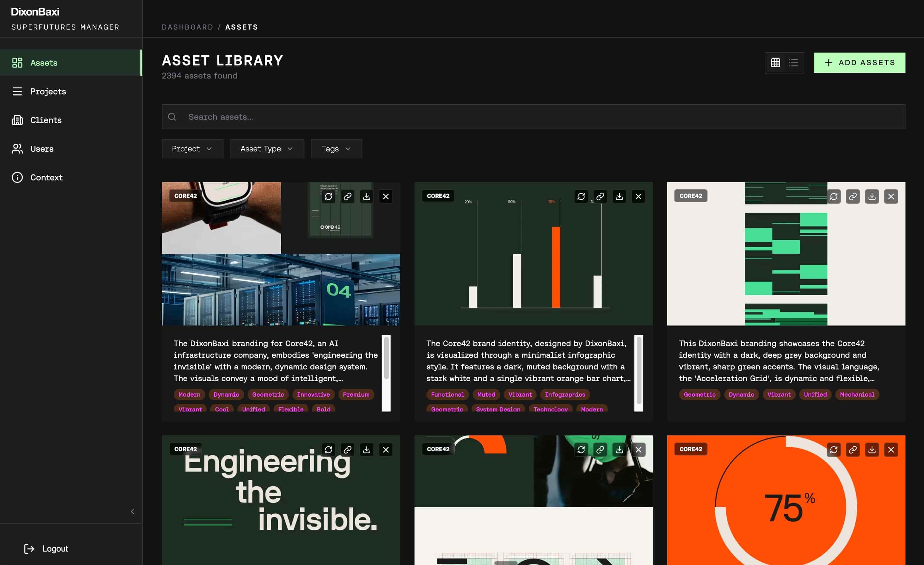Switch to list view layout
Screen dimensions: 924x565
(793, 63)
